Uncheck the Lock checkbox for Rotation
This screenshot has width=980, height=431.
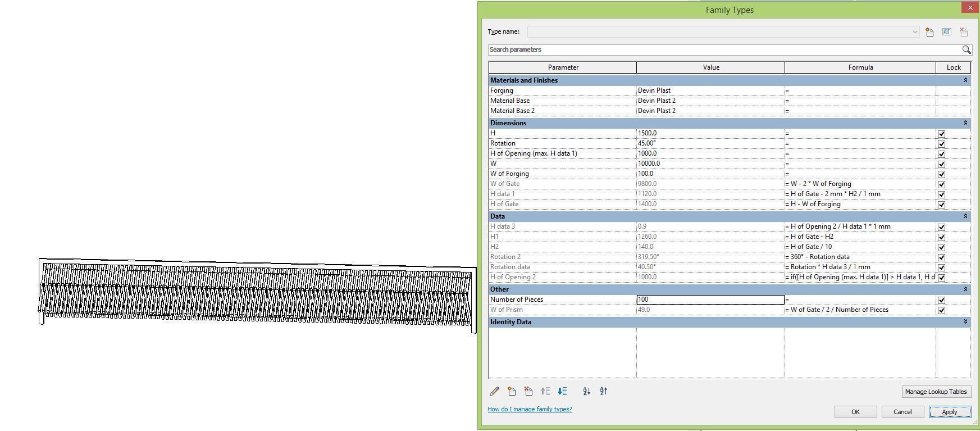(x=941, y=144)
